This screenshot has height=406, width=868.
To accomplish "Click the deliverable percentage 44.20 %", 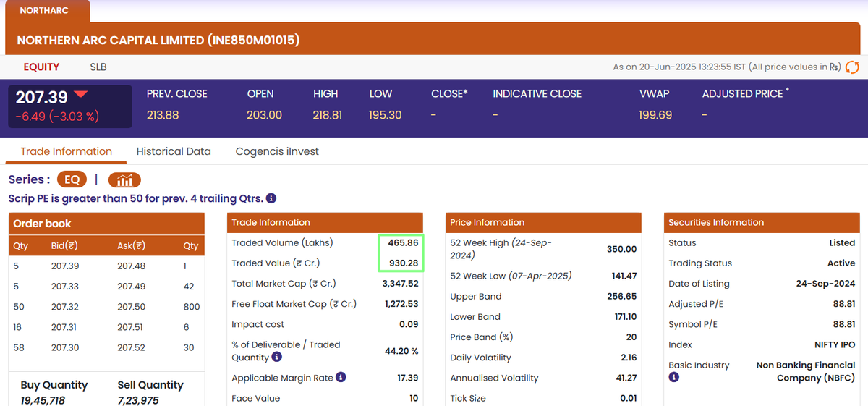I will (401, 351).
